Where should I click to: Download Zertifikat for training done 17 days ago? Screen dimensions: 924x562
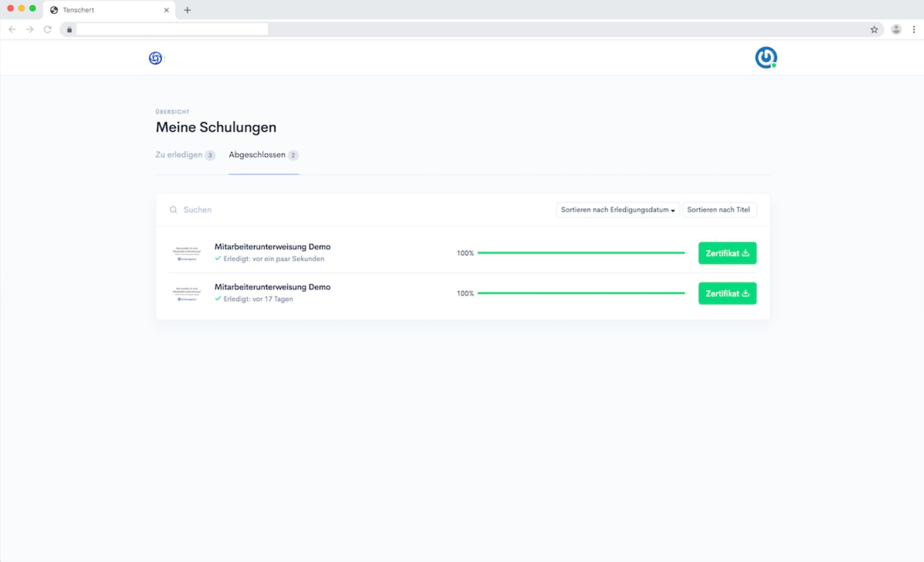[x=727, y=293]
